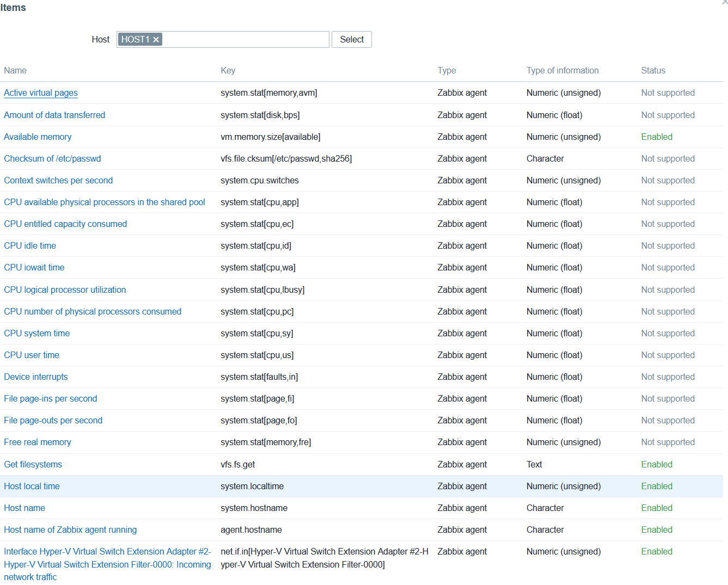Select File page-ins per second item
The height and width of the screenshot is (585, 728).
(x=51, y=399)
